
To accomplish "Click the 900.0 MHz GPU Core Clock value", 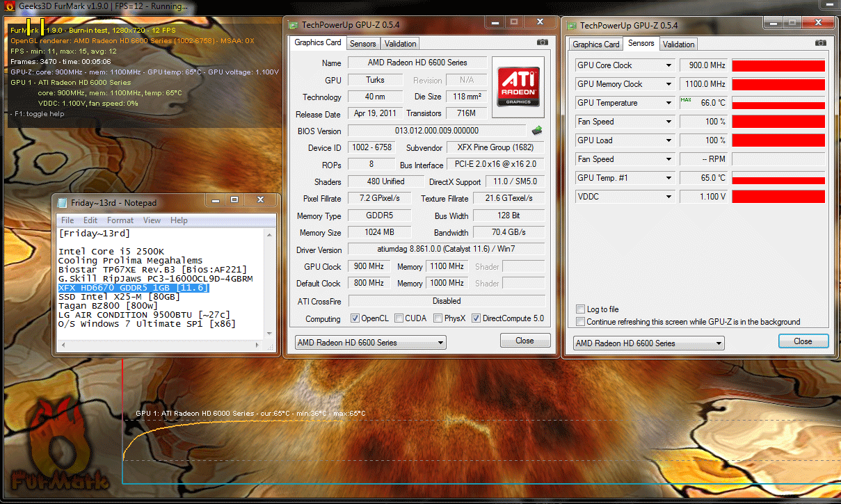I will click(703, 65).
